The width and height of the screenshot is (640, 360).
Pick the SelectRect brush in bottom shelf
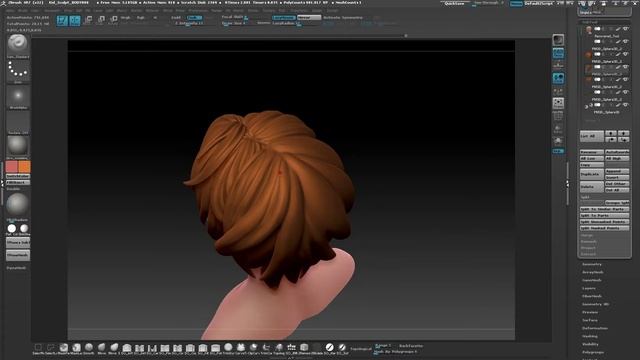pos(38,348)
